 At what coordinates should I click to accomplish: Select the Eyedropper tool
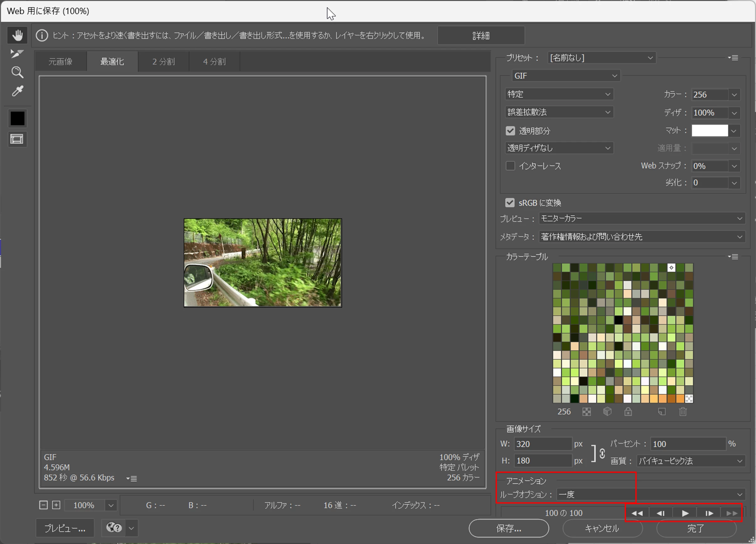17,91
